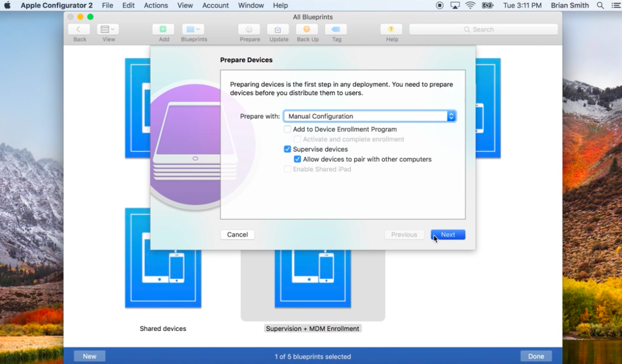This screenshot has width=622, height=364.
Task: Click the screen recording status icon
Action: pos(439,5)
